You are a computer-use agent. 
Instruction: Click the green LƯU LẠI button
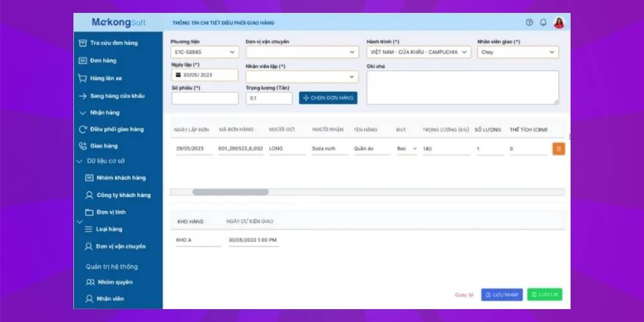click(544, 294)
